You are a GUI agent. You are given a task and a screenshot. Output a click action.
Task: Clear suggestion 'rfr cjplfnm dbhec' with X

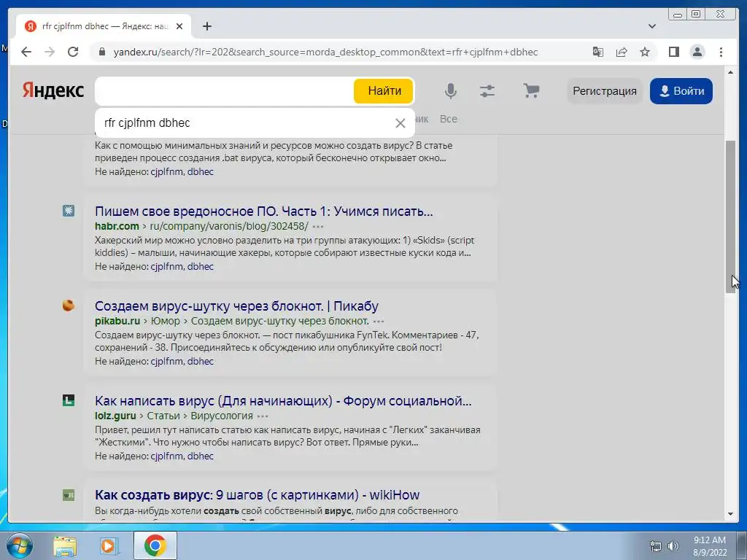click(400, 123)
